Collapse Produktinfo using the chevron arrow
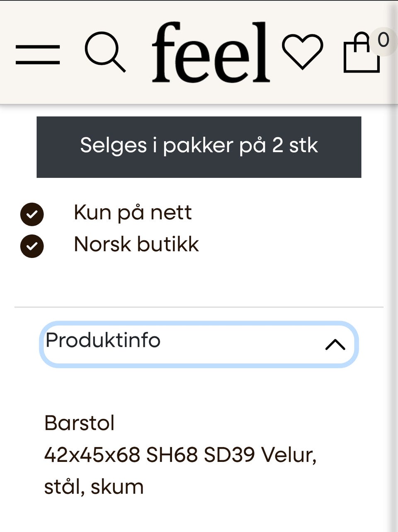This screenshot has height=532, width=398. 335,344
